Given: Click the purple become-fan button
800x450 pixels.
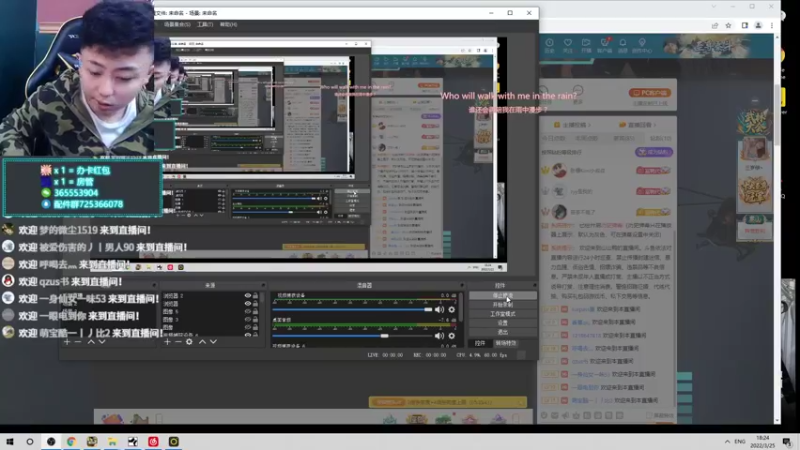Looking at the screenshot, I should (x=654, y=152).
